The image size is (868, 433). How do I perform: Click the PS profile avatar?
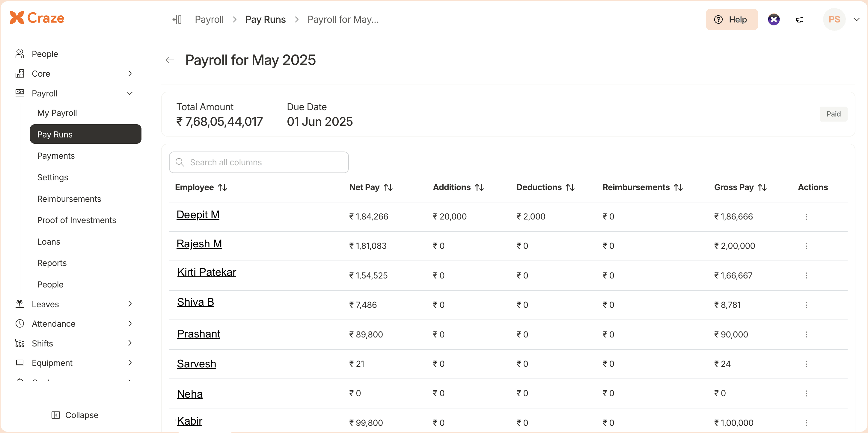834,19
